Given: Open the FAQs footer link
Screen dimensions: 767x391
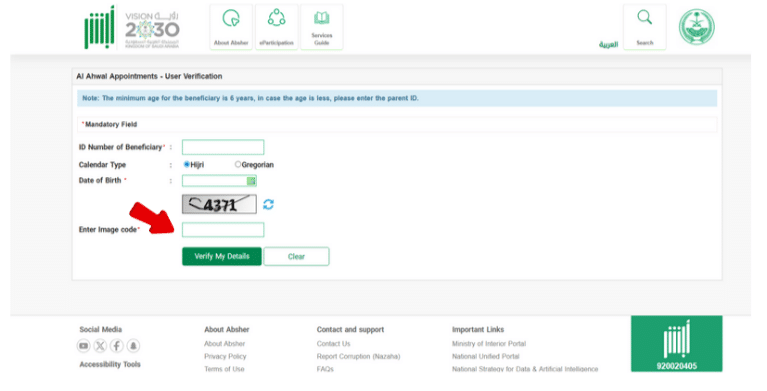Looking at the screenshot, I should (325, 369).
